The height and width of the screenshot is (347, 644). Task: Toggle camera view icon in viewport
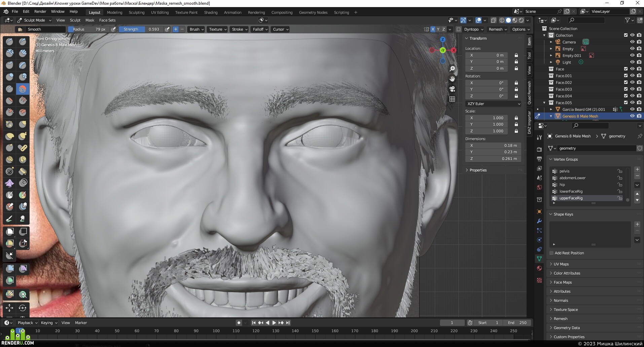point(452,89)
